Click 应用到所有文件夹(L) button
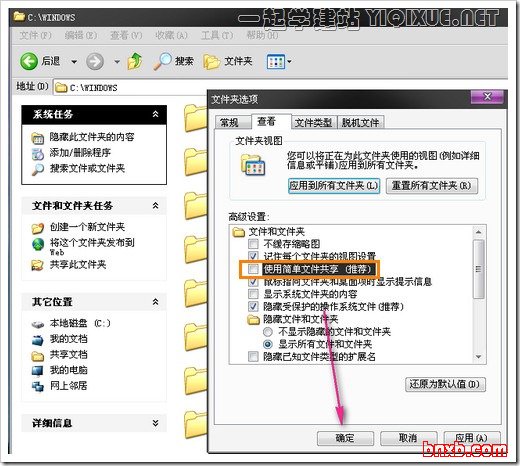Screen dimensions: 520x466 tap(334, 185)
